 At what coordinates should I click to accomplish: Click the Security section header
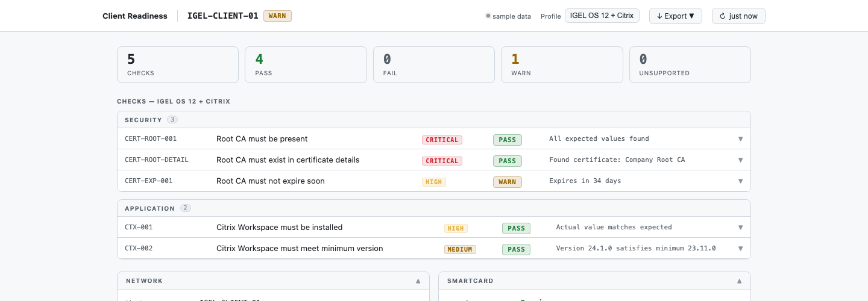pyautogui.click(x=434, y=120)
